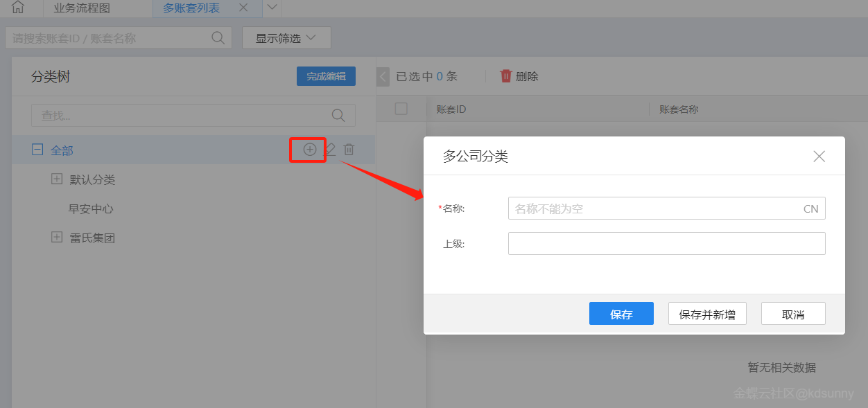
Task: Tick the select-all checkbox in table header
Action: 401,109
